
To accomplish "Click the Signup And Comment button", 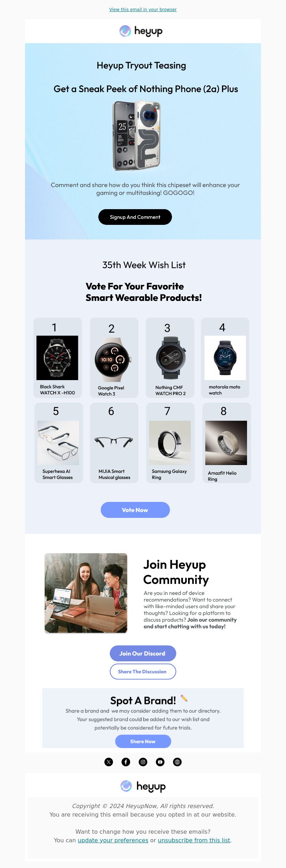I will click(135, 217).
